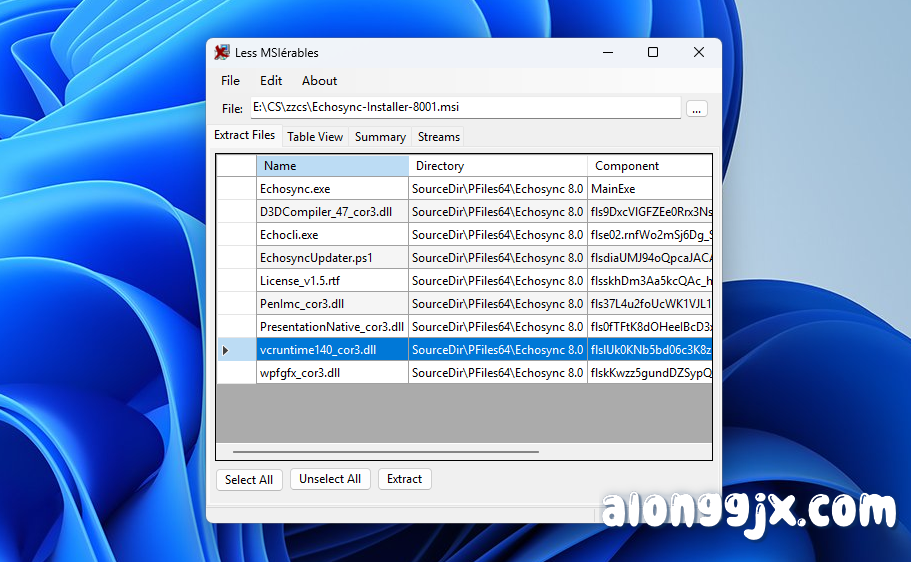
Task: Click the flskKwzz component cell for wpfgfx row
Action: (x=650, y=373)
